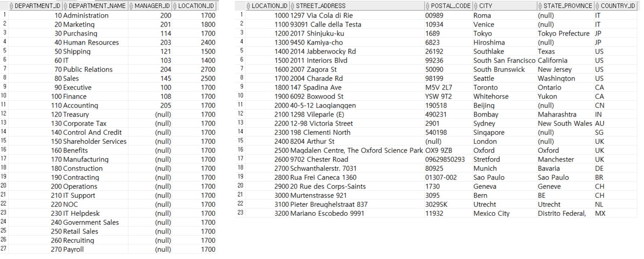This screenshot has height=259, width=644.
Task: Click the sort icon beside STREET_ADDRESS header
Action: (293, 6)
